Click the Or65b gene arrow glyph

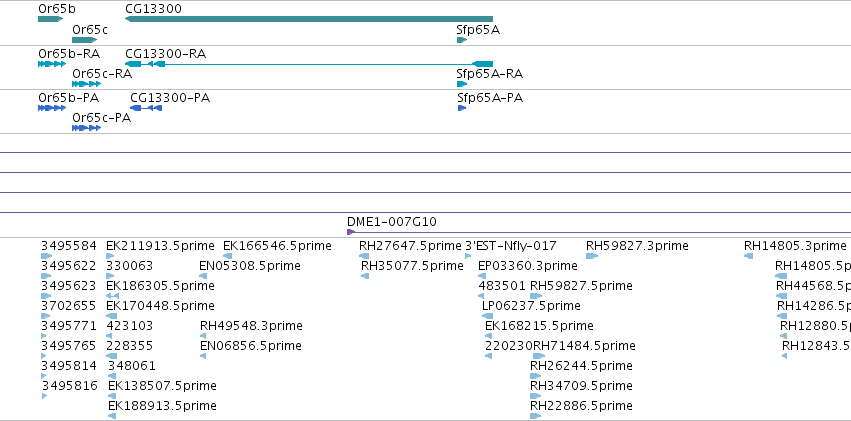pyautogui.click(x=50, y=19)
